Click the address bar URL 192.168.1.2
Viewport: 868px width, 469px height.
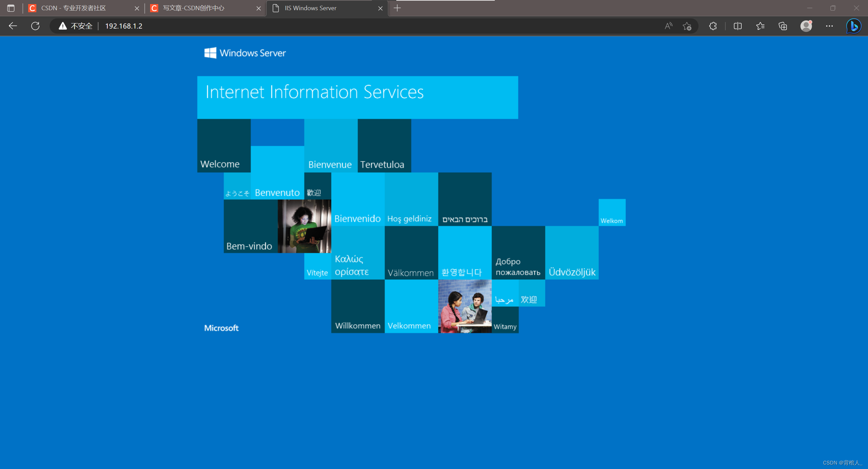(x=124, y=26)
